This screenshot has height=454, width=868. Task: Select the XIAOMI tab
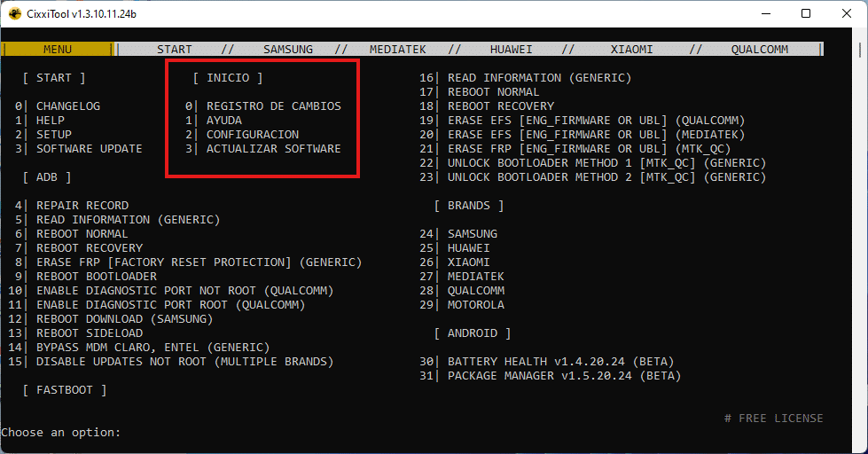pyautogui.click(x=631, y=50)
